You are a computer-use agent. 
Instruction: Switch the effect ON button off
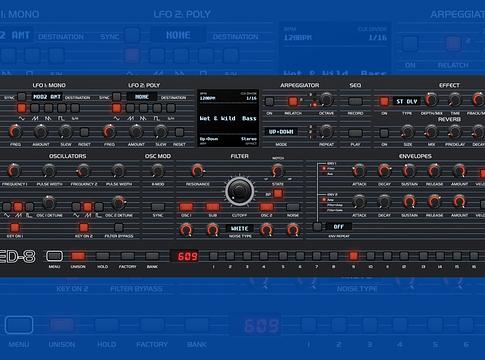click(384, 101)
